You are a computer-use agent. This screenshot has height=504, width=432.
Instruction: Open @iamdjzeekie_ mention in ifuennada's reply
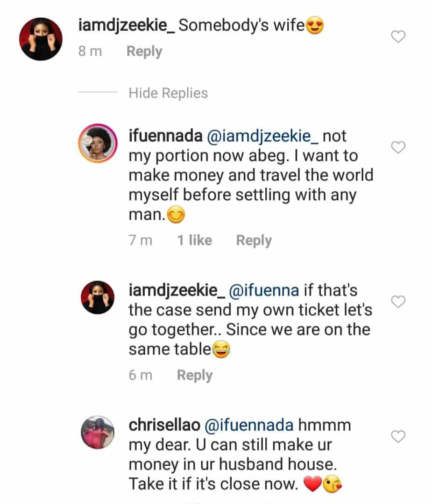[262, 136]
